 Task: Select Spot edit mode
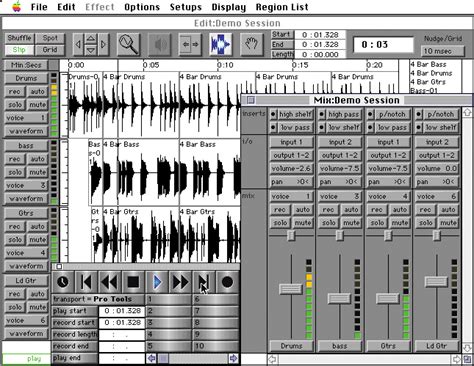50,38
